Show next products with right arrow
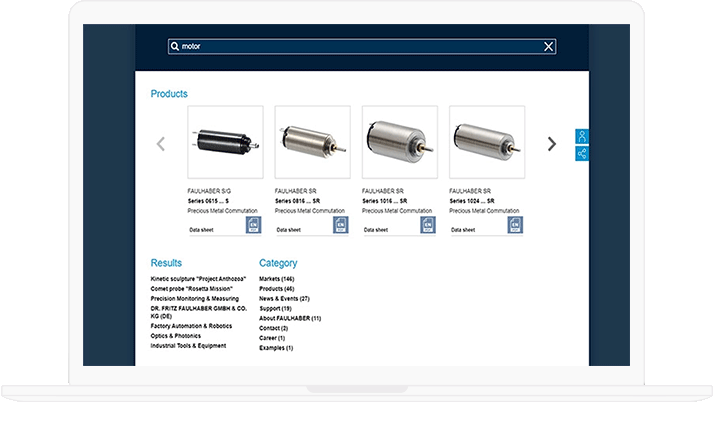The height and width of the screenshot is (430, 715). 552,144
